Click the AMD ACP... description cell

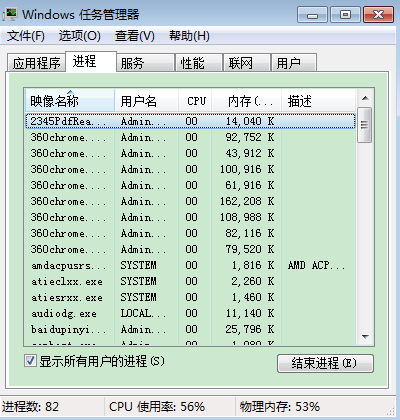pyautogui.click(x=316, y=265)
